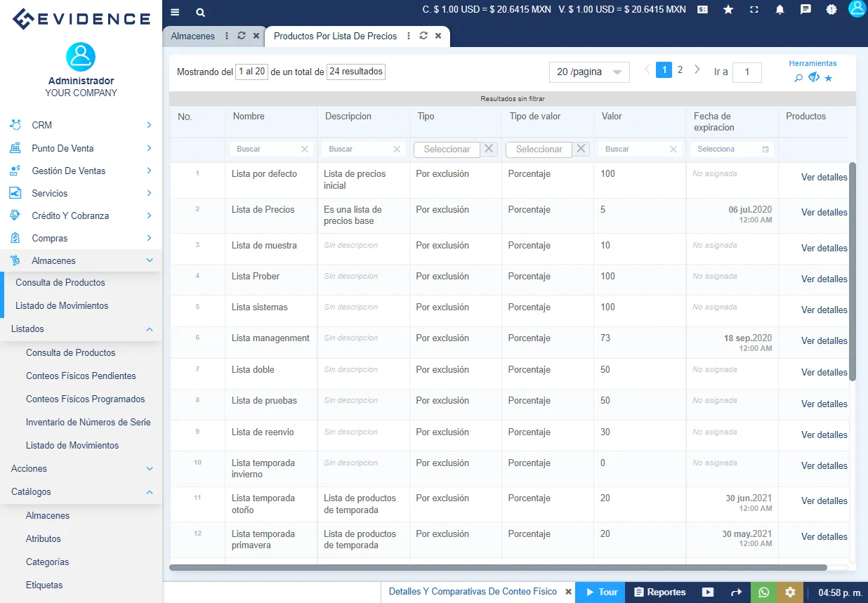
Task: Refresh the Productos Por Lista De Precios tab
Action: pos(423,36)
